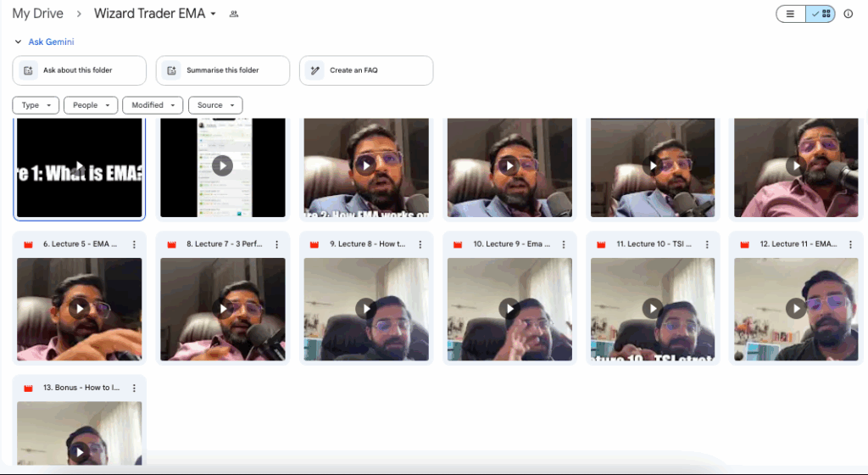This screenshot has width=868, height=475.
Task: Go to My Drive breadcrumb
Action: point(38,14)
